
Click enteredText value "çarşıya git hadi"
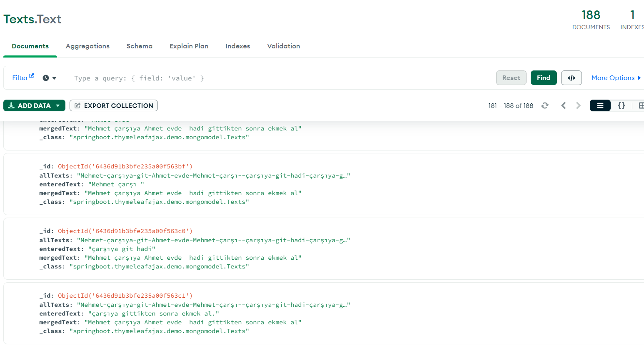tap(122, 249)
